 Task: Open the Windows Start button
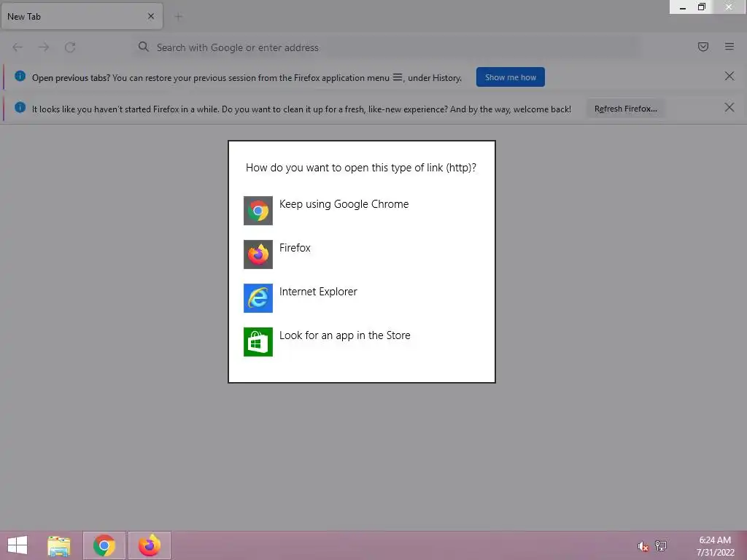pyautogui.click(x=18, y=545)
